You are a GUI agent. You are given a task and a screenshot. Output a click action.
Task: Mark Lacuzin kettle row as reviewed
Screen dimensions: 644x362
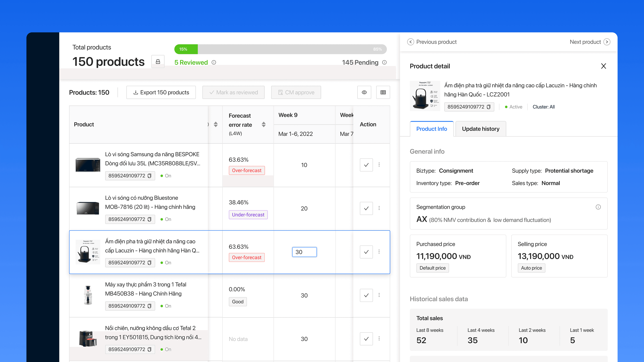point(366,252)
